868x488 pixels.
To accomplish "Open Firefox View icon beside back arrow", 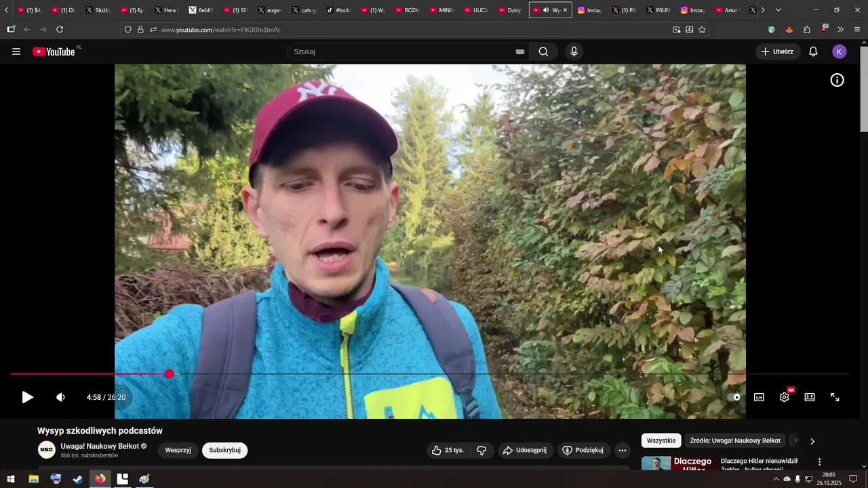I will point(11,30).
